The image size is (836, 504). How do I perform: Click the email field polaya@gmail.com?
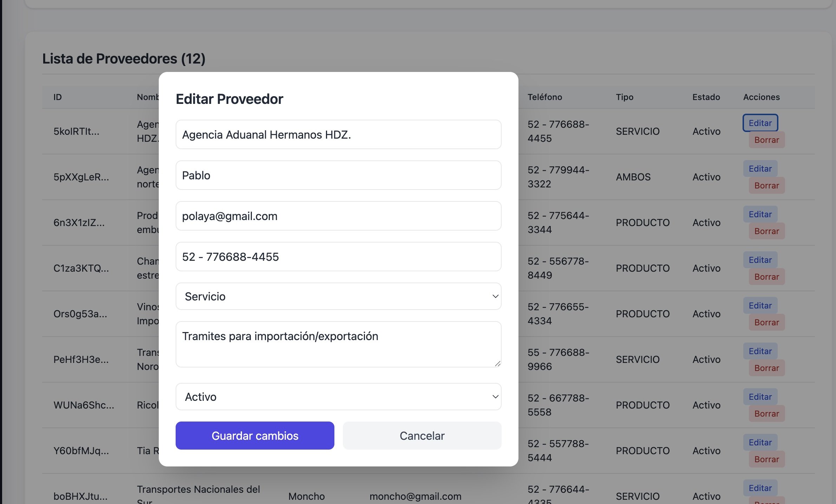(x=338, y=216)
